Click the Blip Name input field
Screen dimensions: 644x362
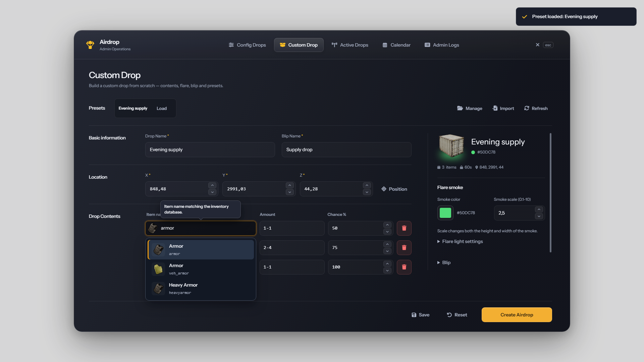(346, 150)
